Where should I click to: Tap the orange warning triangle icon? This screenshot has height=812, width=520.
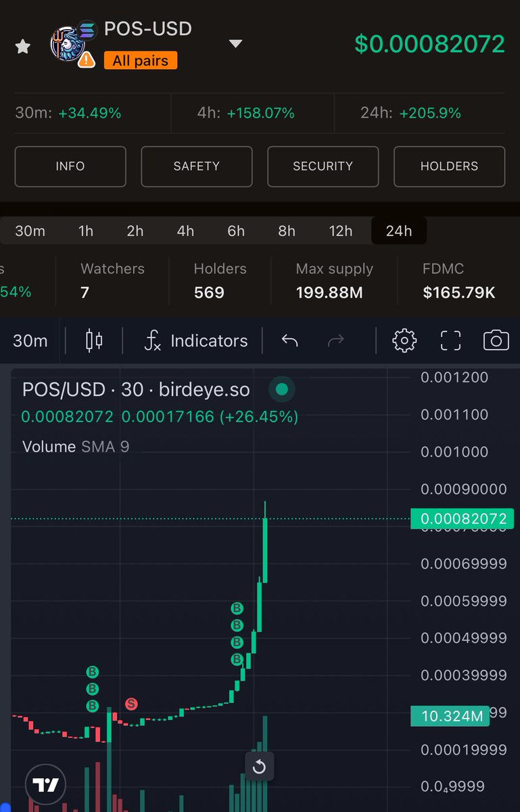tap(87, 60)
